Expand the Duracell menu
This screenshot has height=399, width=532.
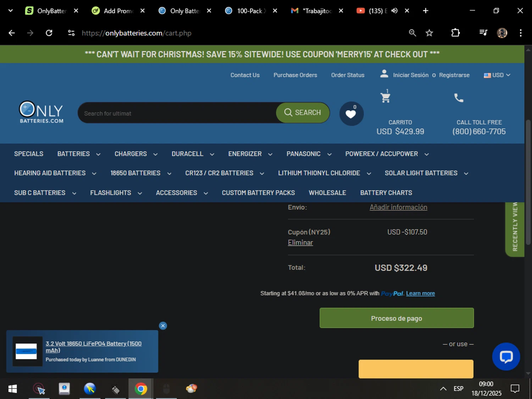193,154
